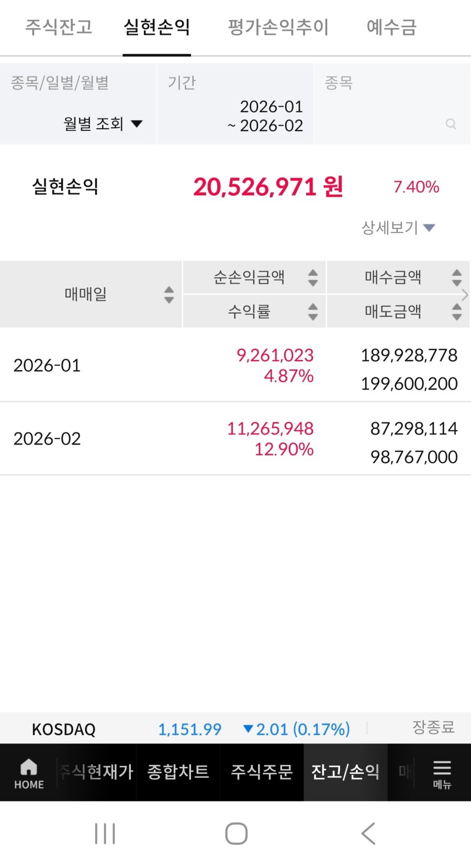This screenshot has width=471, height=868.
Task: Open 종합차트 in bottom navigation
Action: pos(178,772)
